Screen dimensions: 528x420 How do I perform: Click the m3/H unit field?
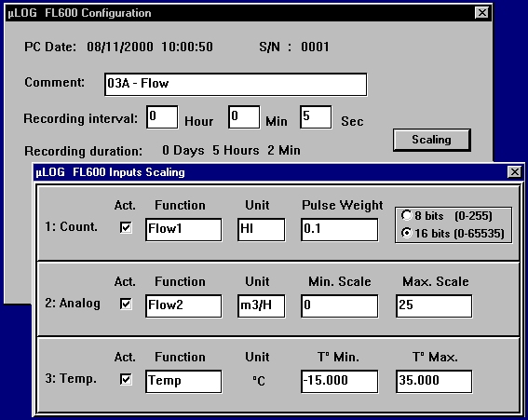(x=262, y=306)
